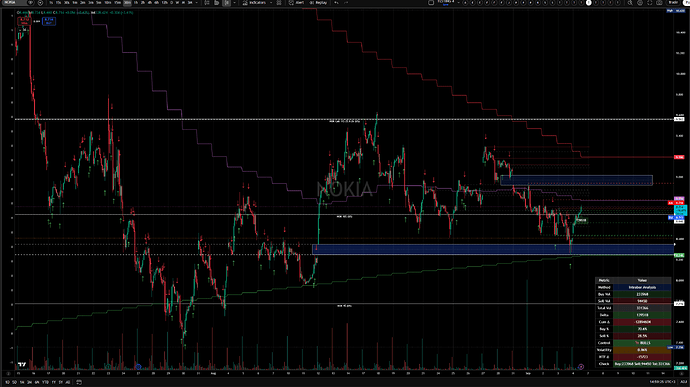Viewport: 690px width, 387px height.
Task: Set date range to 5D
Action: 15,382
